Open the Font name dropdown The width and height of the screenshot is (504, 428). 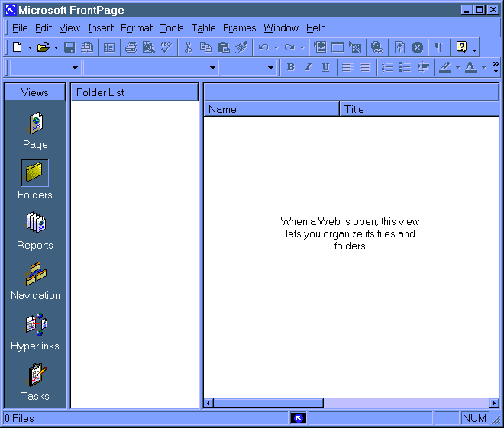pos(213,68)
